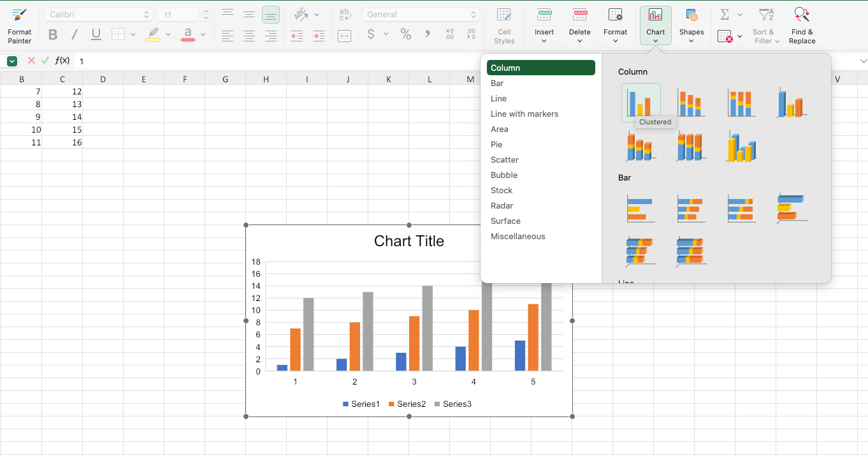Decrease indent

pos(297,36)
